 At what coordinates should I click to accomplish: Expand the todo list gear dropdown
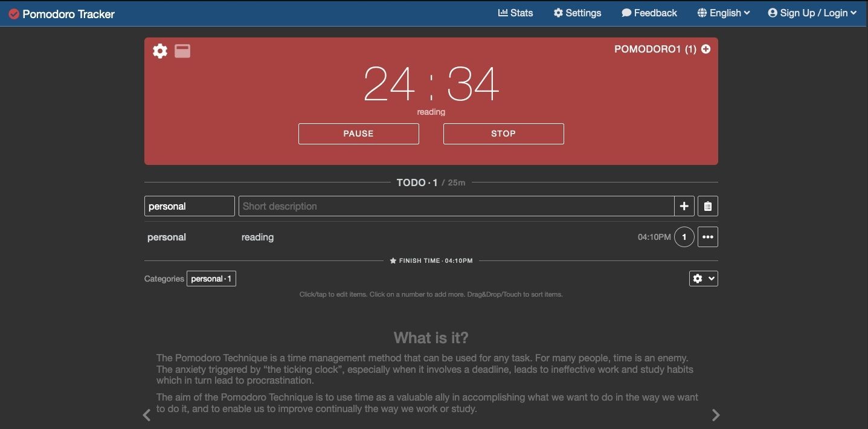coord(704,279)
